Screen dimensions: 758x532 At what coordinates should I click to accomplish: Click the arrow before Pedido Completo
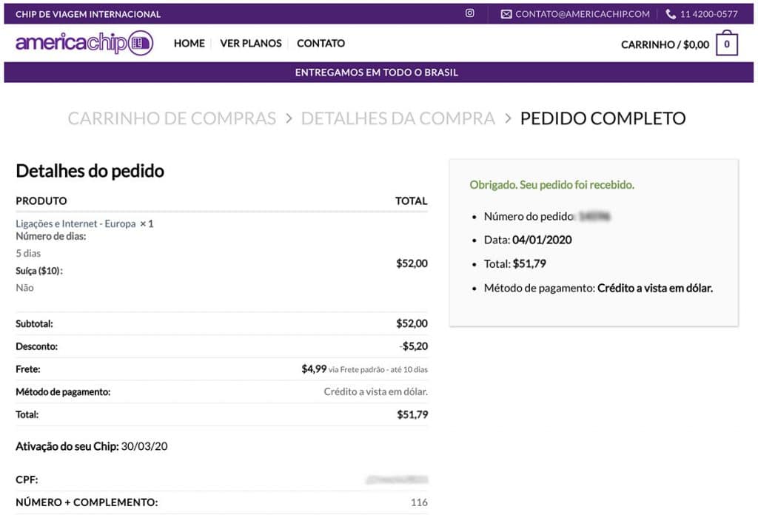click(x=508, y=118)
